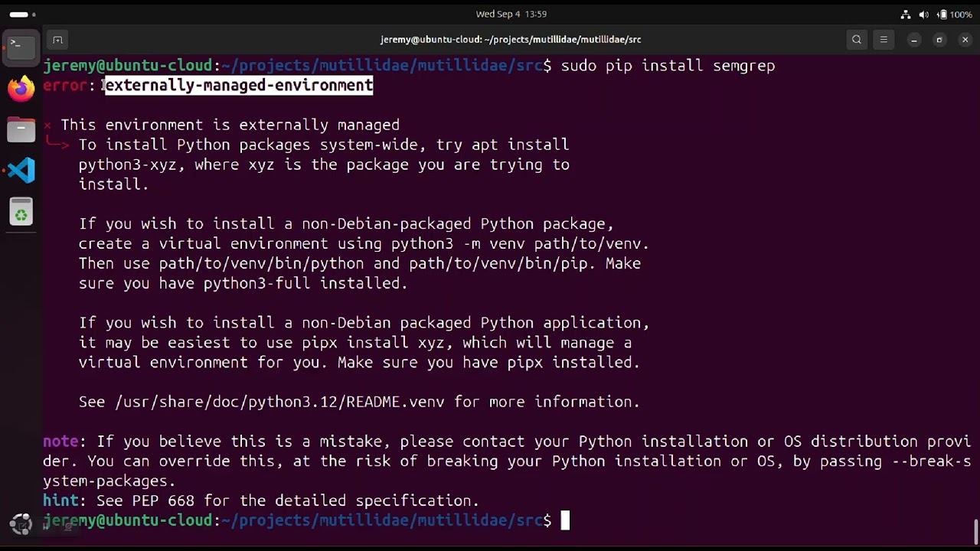Viewport: 980px width, 551px height.
Task: Open the calendar from clock Wed Sep 4
Action: 511,14
